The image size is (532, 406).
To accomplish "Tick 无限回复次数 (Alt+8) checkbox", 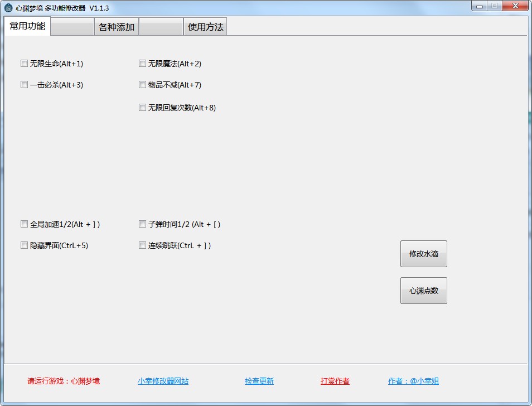I will [x=142, y=108].
